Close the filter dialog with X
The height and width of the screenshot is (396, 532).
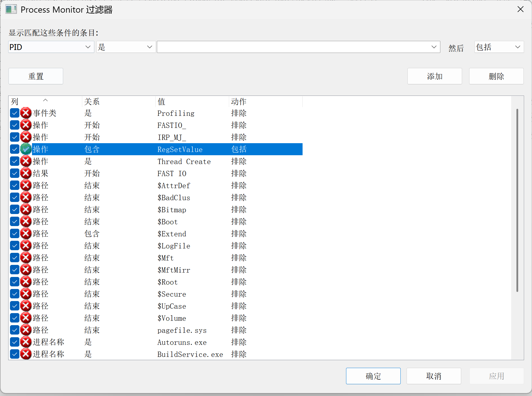[x=520, y=9]
